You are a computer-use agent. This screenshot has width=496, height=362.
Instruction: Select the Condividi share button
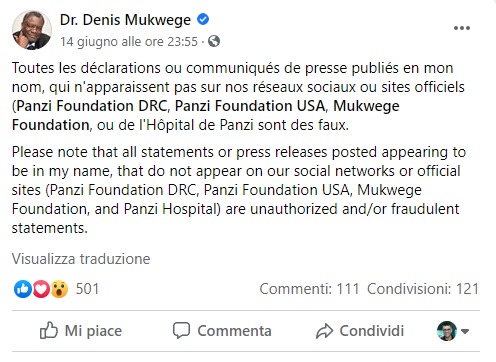(360, 331)
